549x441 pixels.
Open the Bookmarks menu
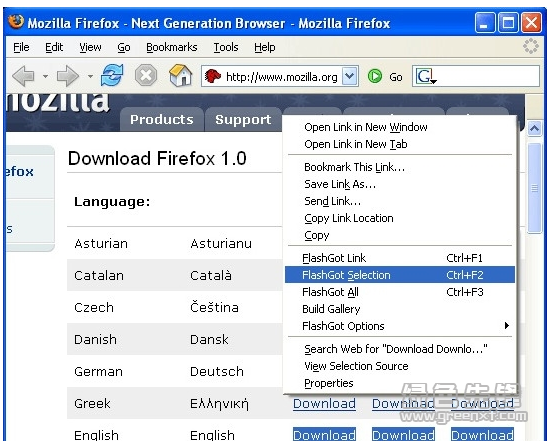172,47
